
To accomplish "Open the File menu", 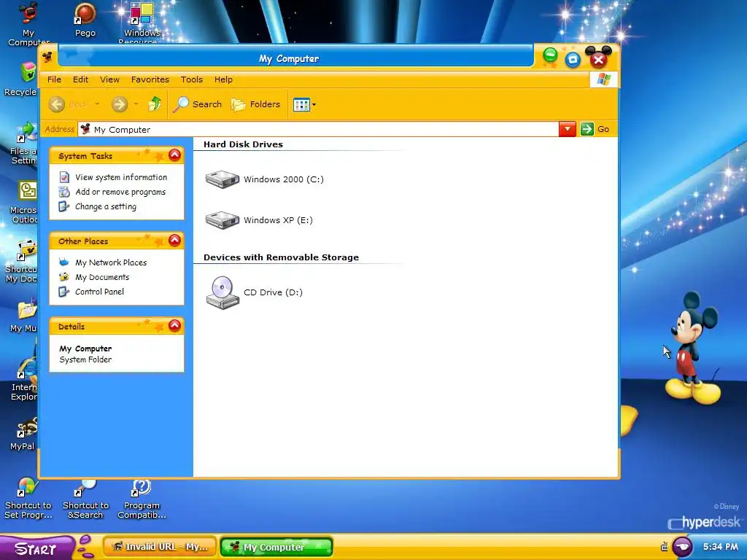I will click(54, 79).
